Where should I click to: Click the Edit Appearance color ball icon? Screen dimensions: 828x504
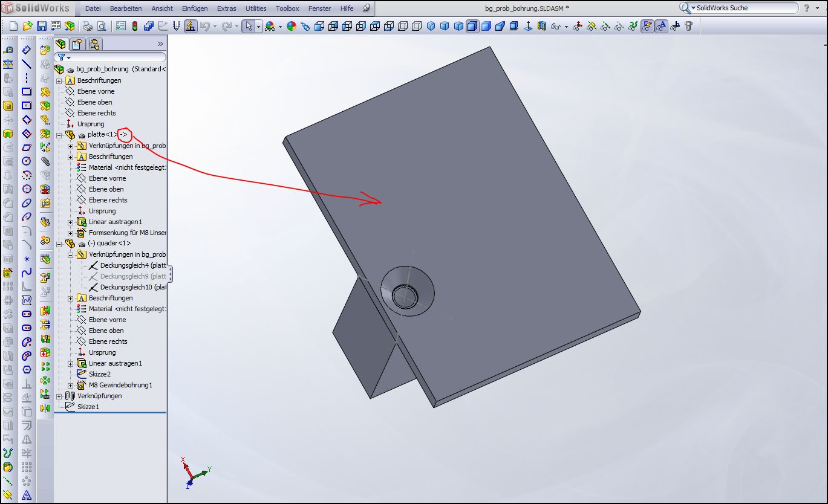tap(292, 27)
